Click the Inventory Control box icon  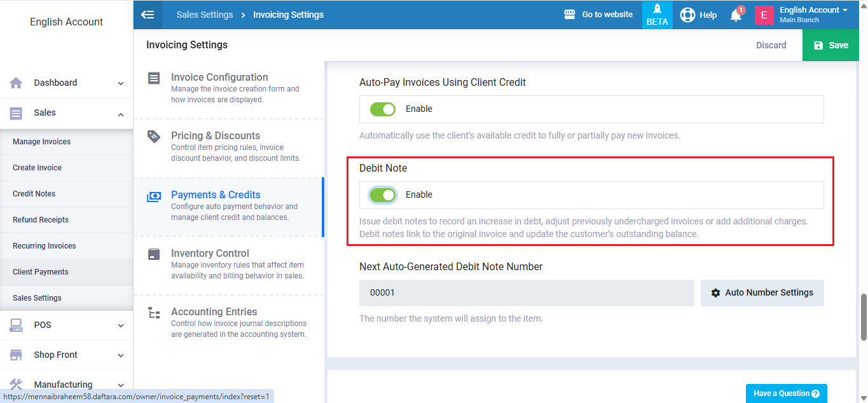click(154, 254)
